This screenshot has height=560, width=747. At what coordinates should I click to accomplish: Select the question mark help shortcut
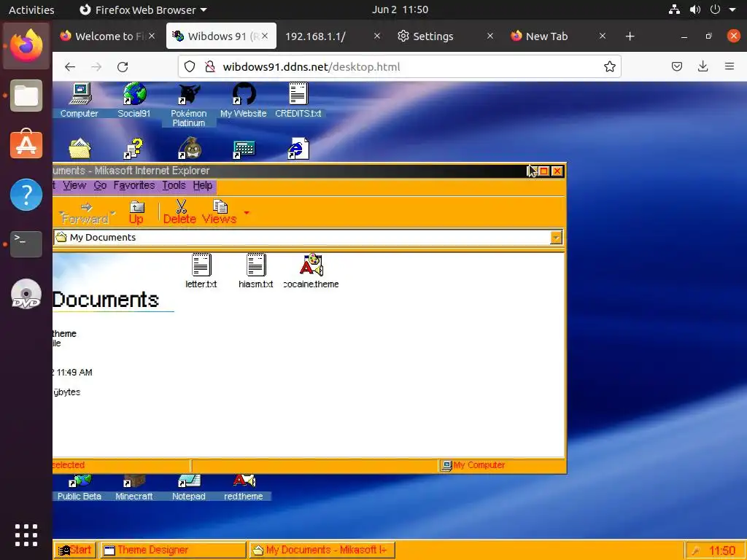coord(133,149)
